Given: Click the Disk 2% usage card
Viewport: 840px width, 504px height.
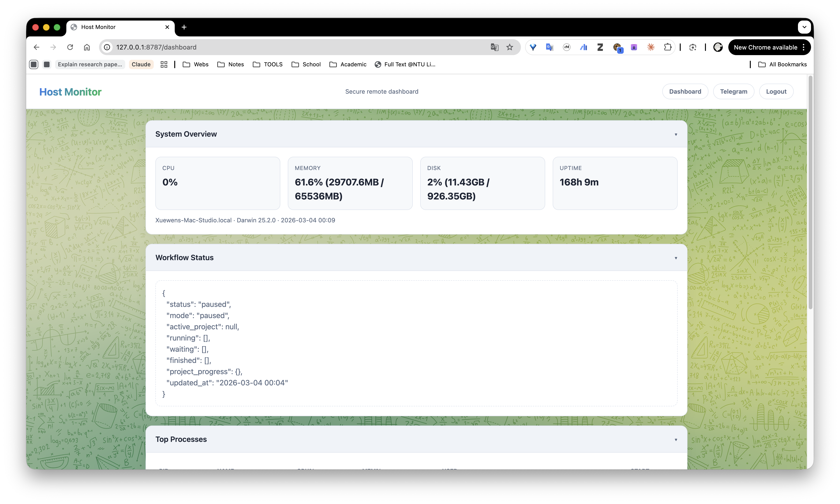Looking at the screenshot, I should click(482, 183).
